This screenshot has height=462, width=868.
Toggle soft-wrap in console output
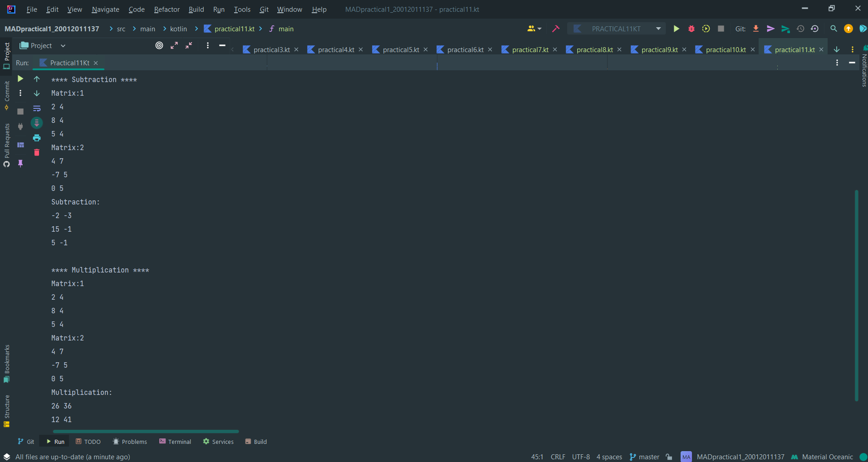[37, 108]
